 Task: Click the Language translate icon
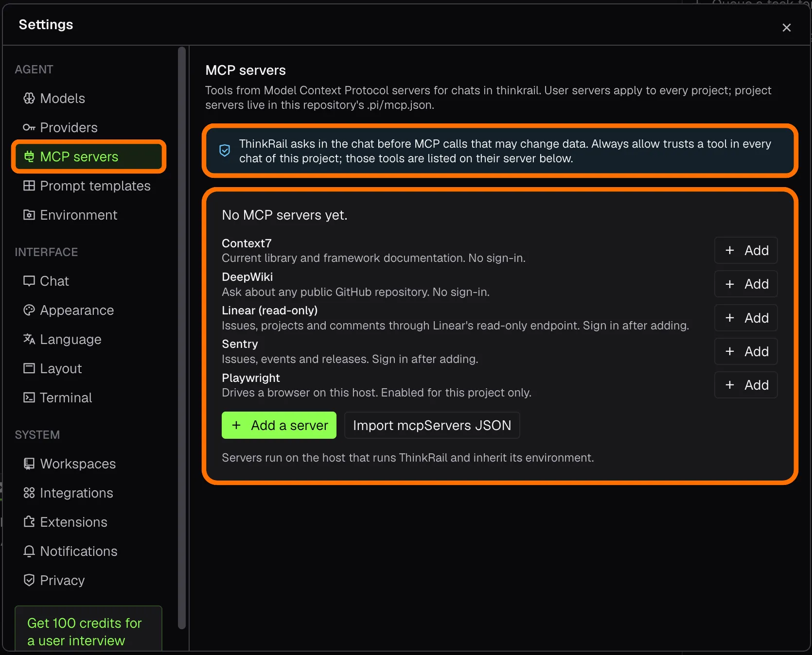coord(29,339)
